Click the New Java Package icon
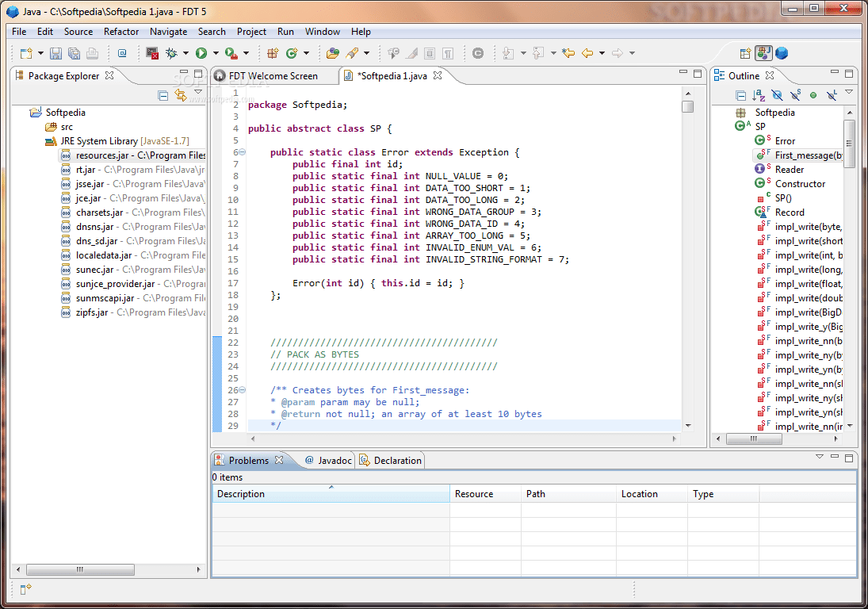The height and width of the screenshot is (609, 868). tap(273, 53)
